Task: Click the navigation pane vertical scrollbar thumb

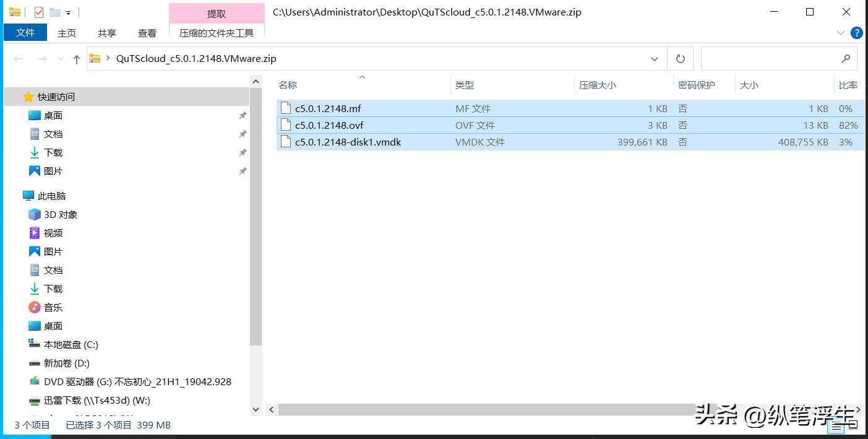Action: click(x=256, y=217)
